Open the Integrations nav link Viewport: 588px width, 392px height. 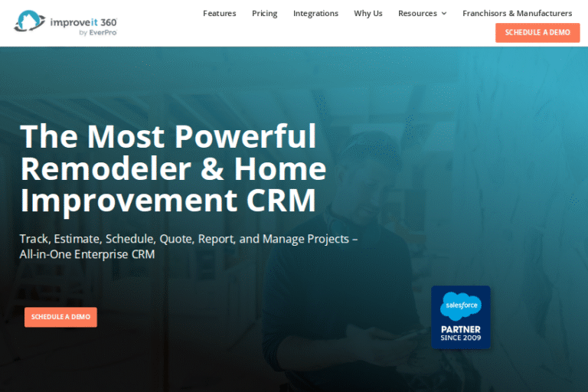tap(315, 14)
